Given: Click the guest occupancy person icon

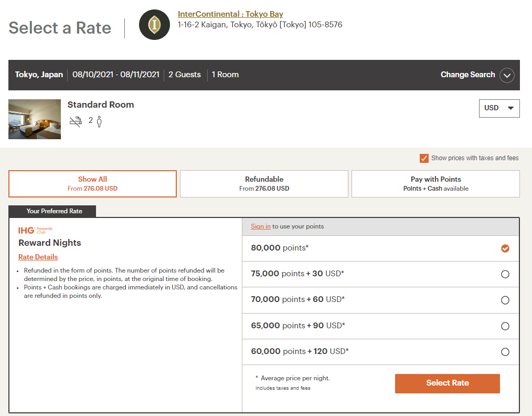Looking at the screenshot, I should 99,121.
